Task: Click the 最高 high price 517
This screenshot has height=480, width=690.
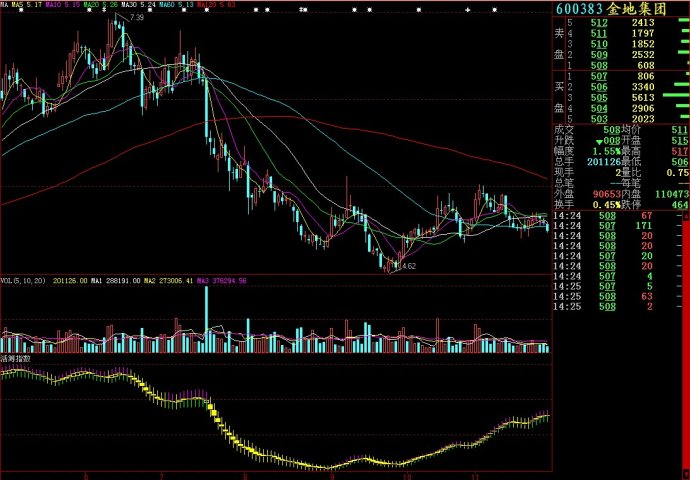Action: [680, 151]
